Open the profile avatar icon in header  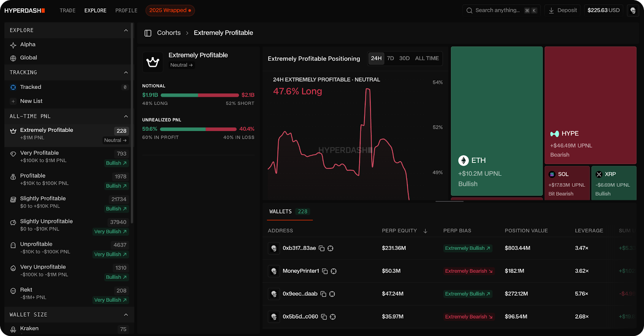tap(633, 10)
